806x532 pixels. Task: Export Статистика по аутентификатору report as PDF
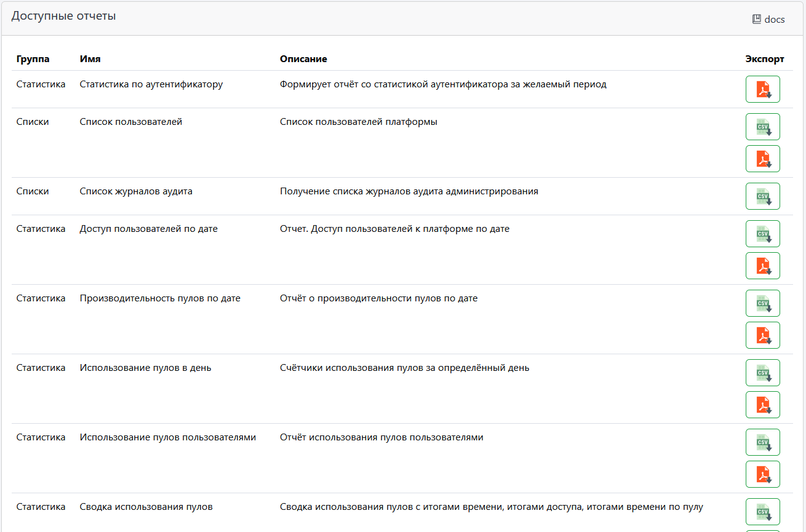762,89
